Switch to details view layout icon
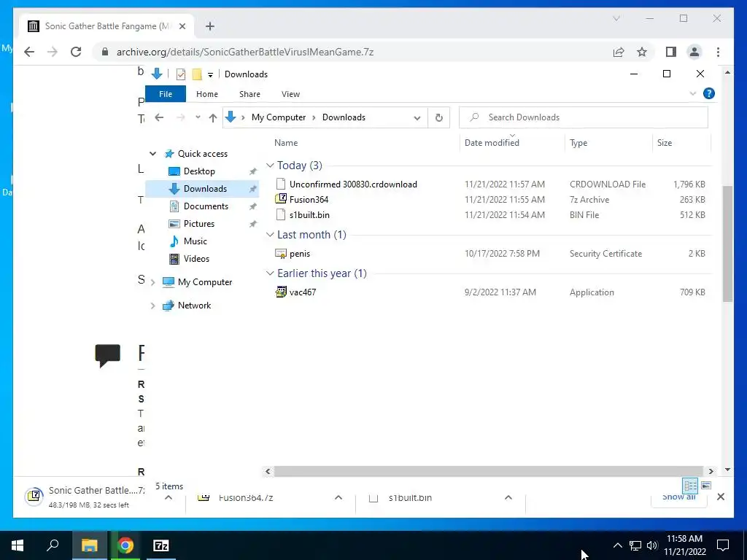This screenshot has width=747, height=560. tap(690, 486)
